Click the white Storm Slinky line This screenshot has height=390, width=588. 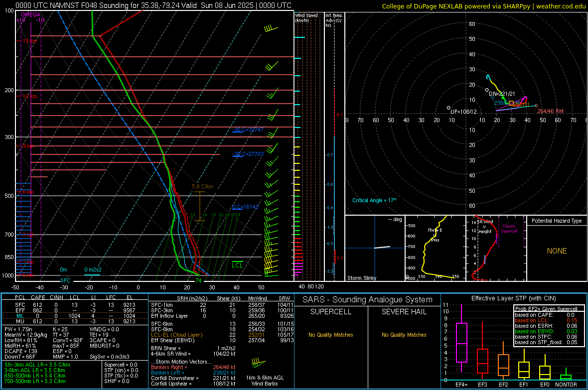pyautogui.click(x=382, y=247)
